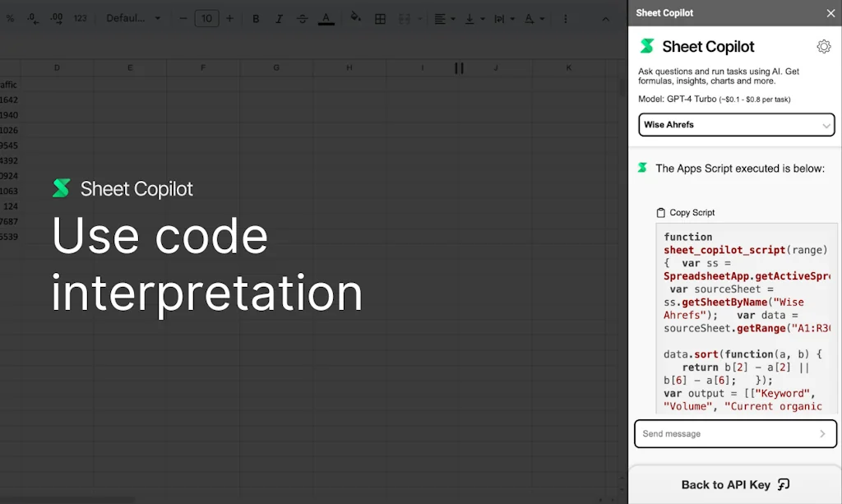This screenshot has width=842, height=504.
Task: Increase decimal places
Action: click(56, 17)
